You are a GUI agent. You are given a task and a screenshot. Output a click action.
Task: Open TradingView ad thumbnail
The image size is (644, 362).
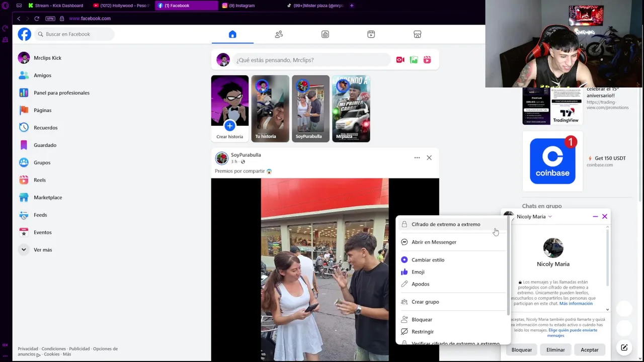552,106
